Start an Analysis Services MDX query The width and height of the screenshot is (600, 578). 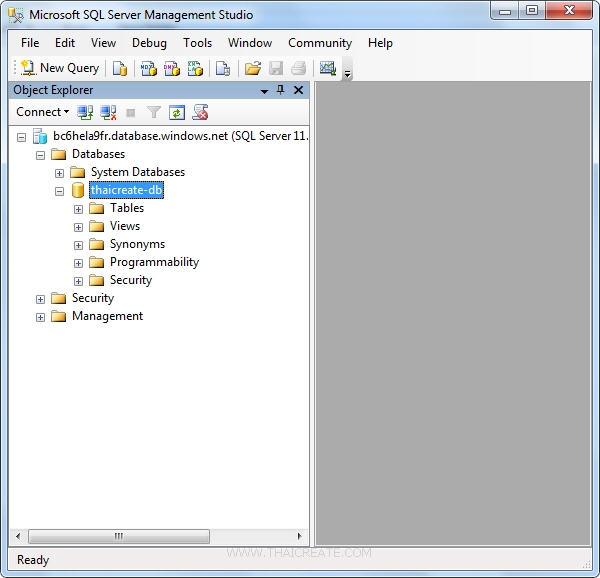click(148, 68)
